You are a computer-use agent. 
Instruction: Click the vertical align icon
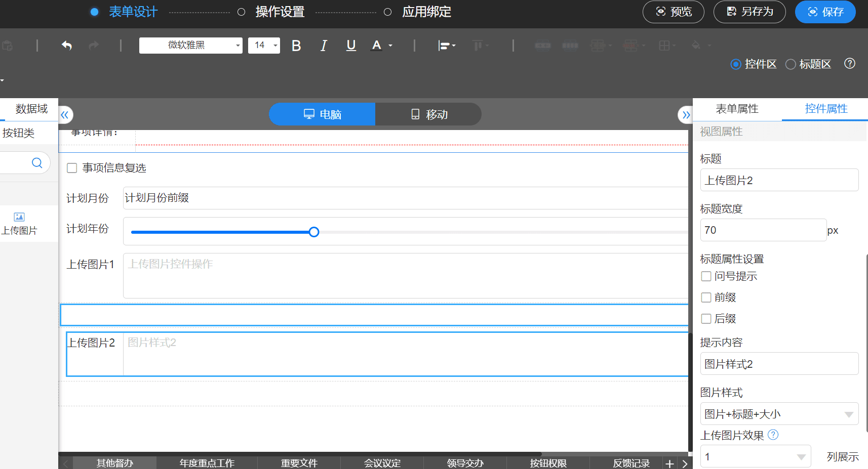click(477, 46)
